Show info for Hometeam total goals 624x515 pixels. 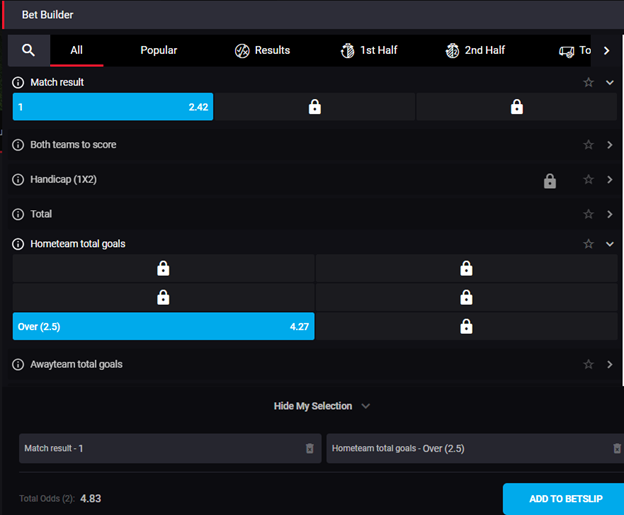[18, 244]
